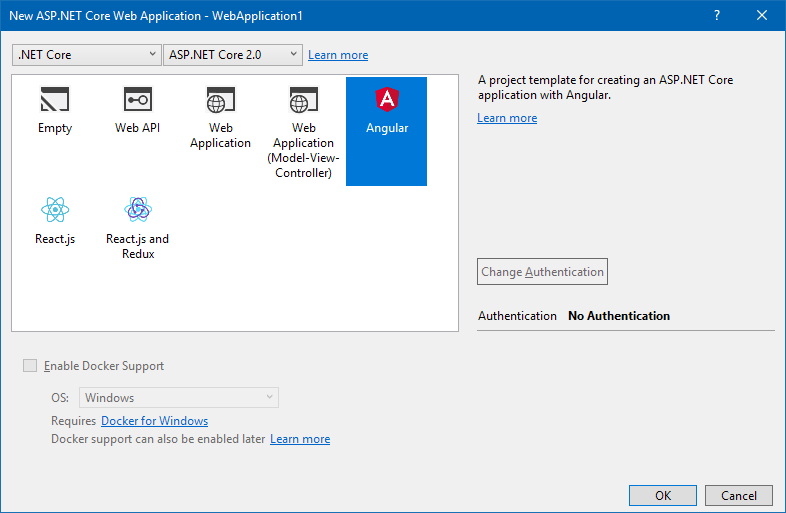The height and width of the screenshot is (513, 786).
Task: Click the 'Docker support can also be enabled later' text
Action: pos(158,439)
